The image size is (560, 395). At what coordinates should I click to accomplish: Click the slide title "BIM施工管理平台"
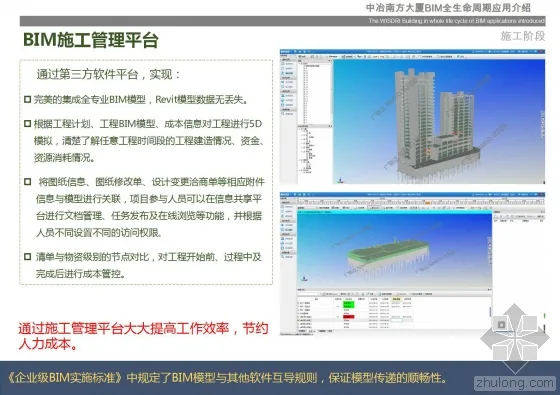(91, 40)
